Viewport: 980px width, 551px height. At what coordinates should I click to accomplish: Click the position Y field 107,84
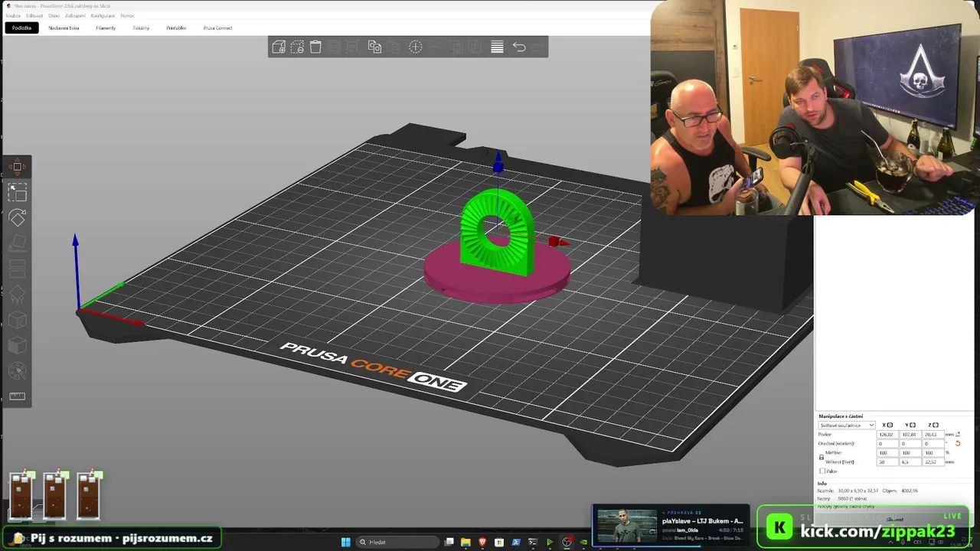tap(910, 435)
